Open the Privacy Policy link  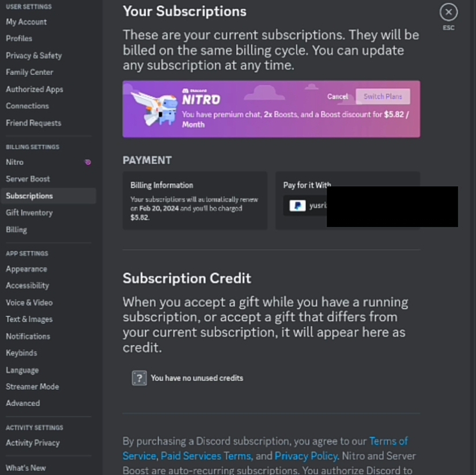pos(306,456)
